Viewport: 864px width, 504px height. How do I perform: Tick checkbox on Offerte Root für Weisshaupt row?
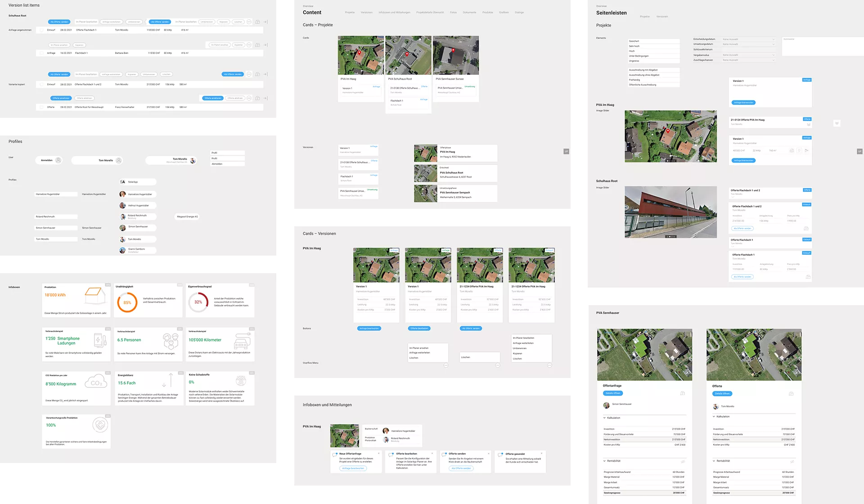[41, 107]
